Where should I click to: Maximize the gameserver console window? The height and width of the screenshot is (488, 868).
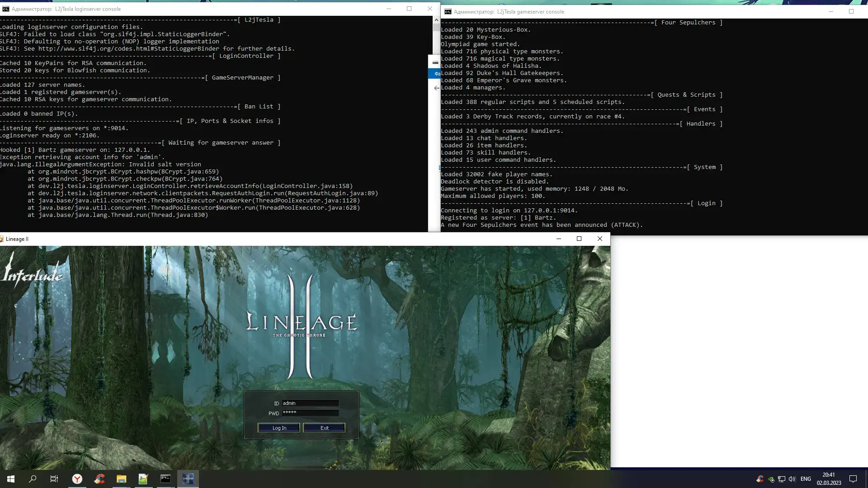click(851, 12)
